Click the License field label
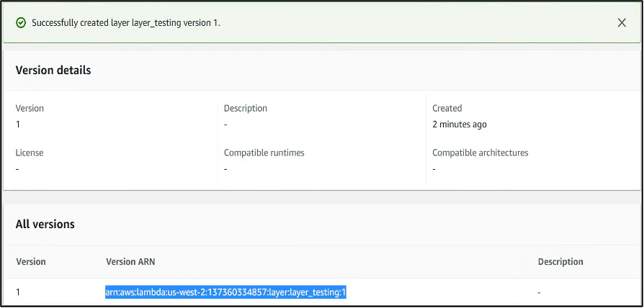Viewport: 644px width, 308px height. (30, 153)
